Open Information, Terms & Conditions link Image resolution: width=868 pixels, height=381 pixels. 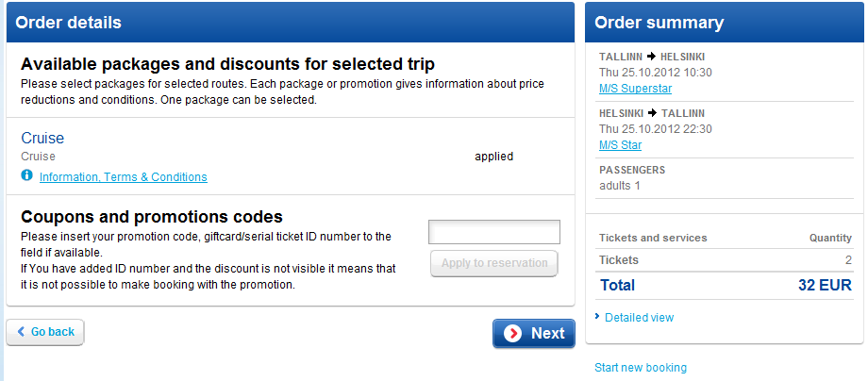tap(124, 177)
